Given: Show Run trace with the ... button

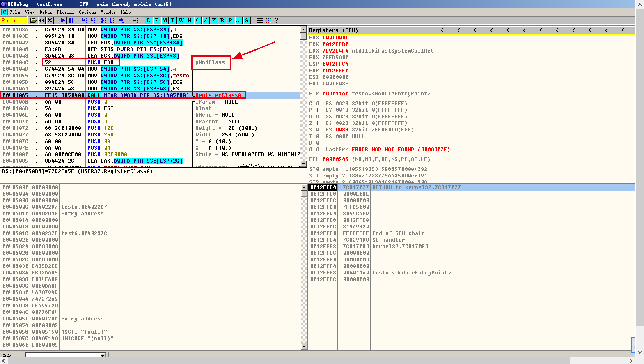Looking at the screenshot, I should (x=238, y=20).
